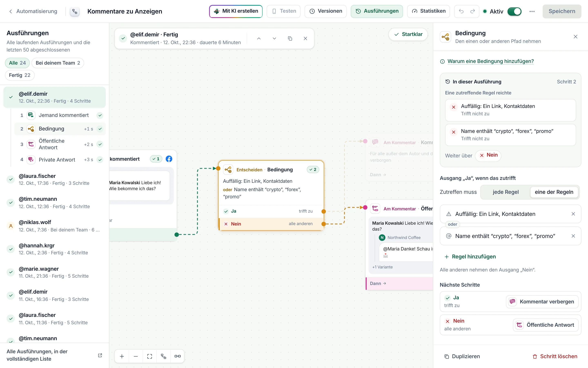Filter executions by 'Bei deinem Team 2'
The image size is (588, 368).
(x=58, y=63)
